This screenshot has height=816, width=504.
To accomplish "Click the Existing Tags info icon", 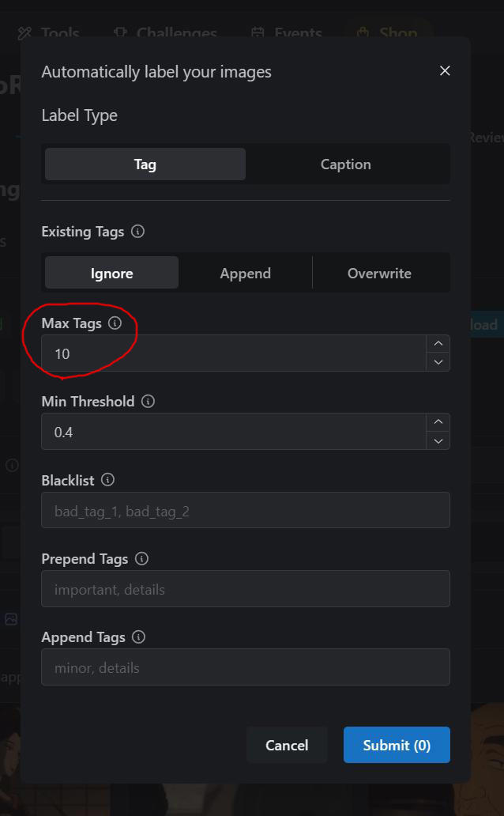I will click(137, 231).
